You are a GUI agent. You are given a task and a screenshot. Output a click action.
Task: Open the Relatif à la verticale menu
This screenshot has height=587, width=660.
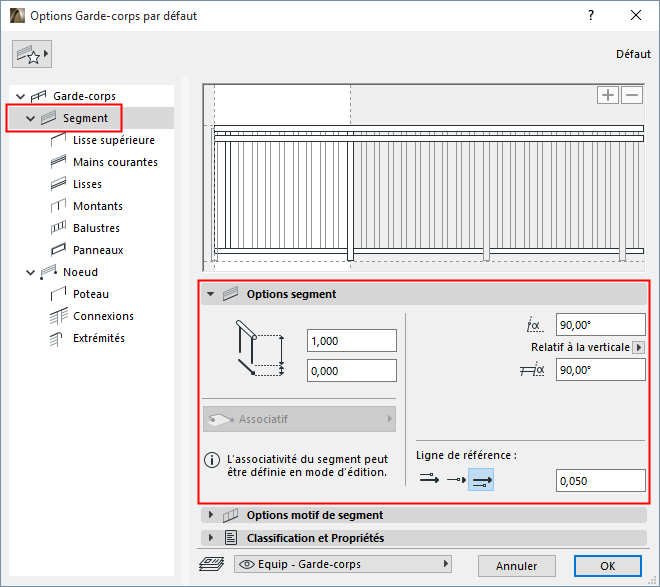(x=639, y=347)
